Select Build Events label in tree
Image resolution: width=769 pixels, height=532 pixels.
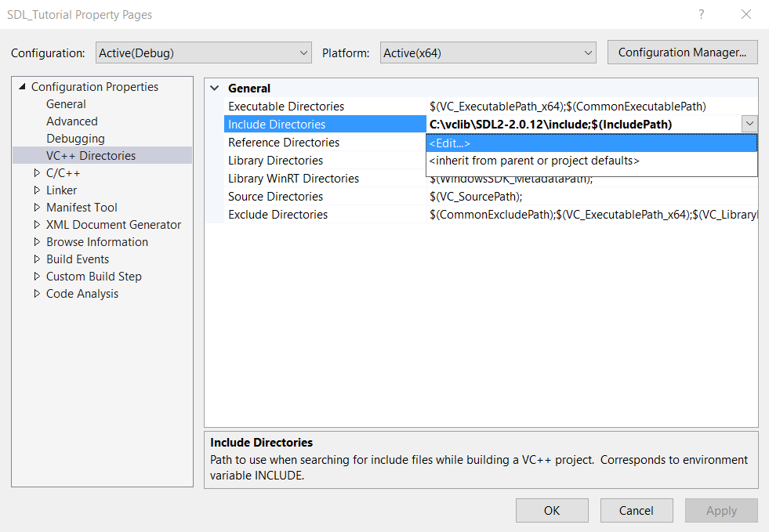click(x=78, y=259)
